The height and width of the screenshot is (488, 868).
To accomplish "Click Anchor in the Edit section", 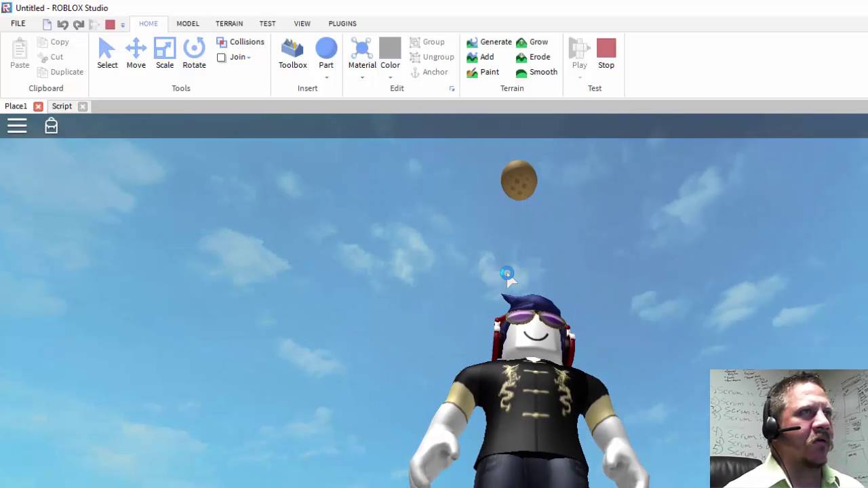I will click(x=429, y=72).
